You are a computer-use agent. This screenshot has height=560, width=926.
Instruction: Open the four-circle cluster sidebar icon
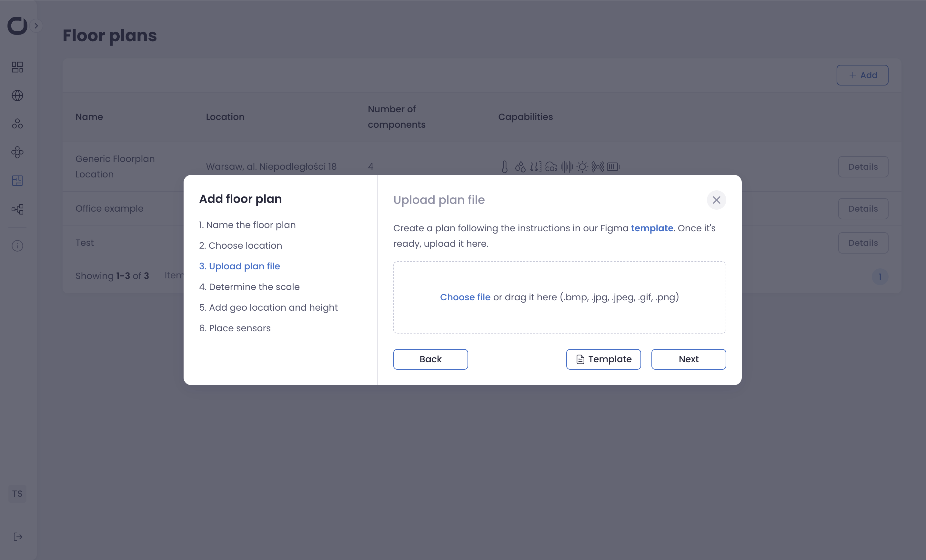[x=17, y=152]
